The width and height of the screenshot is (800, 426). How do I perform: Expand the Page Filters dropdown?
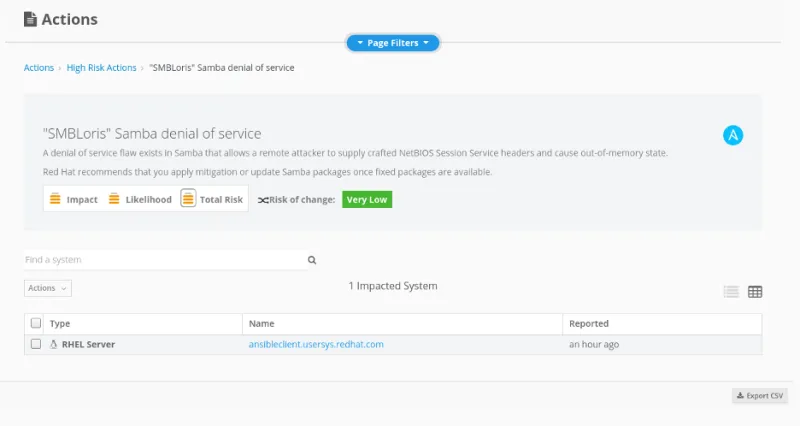393,43
